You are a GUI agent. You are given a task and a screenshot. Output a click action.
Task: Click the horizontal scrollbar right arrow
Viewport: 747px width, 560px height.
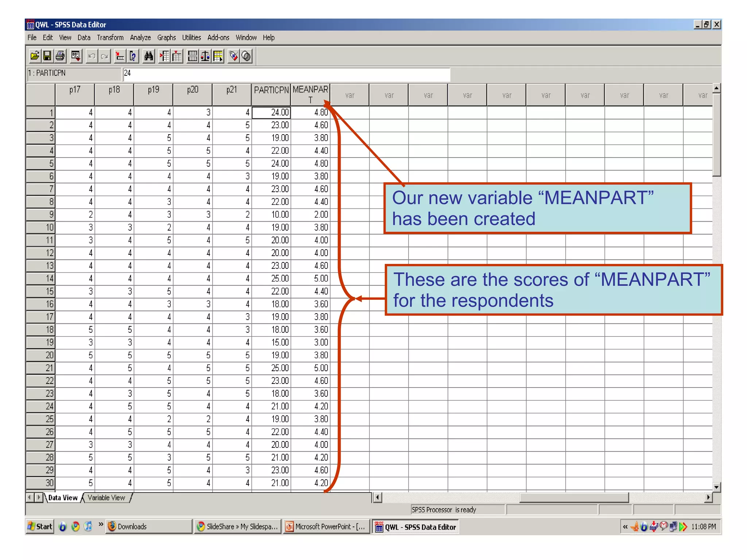708,497
